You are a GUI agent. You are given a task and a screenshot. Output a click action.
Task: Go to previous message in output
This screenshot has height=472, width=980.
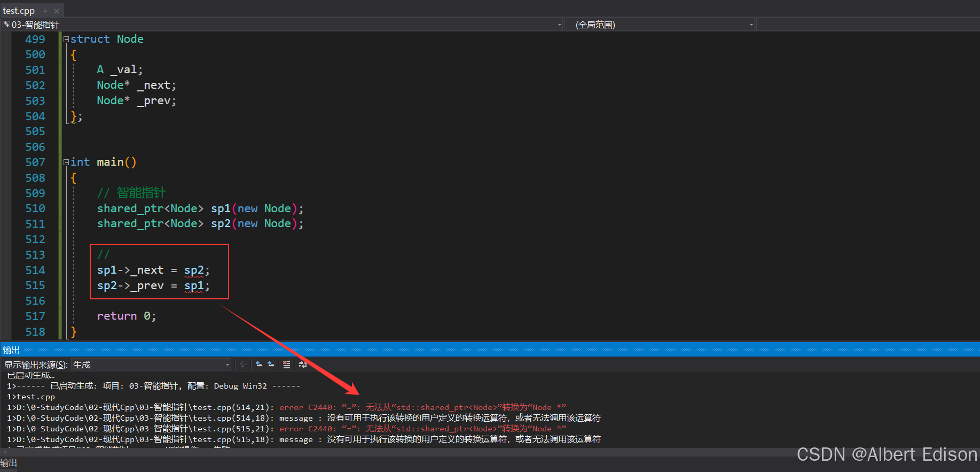point(259,365)
